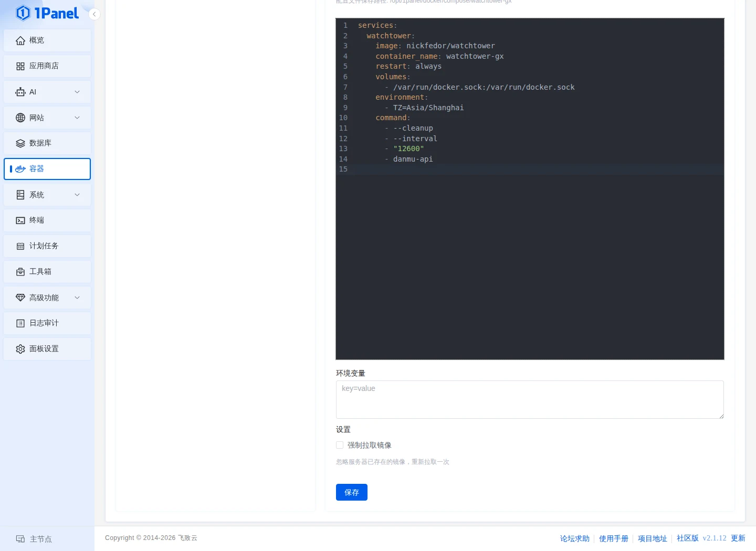Tick the 强制拉取镜像 checkbox
This screenshot has width=756, height=551.
pos(340,445)
